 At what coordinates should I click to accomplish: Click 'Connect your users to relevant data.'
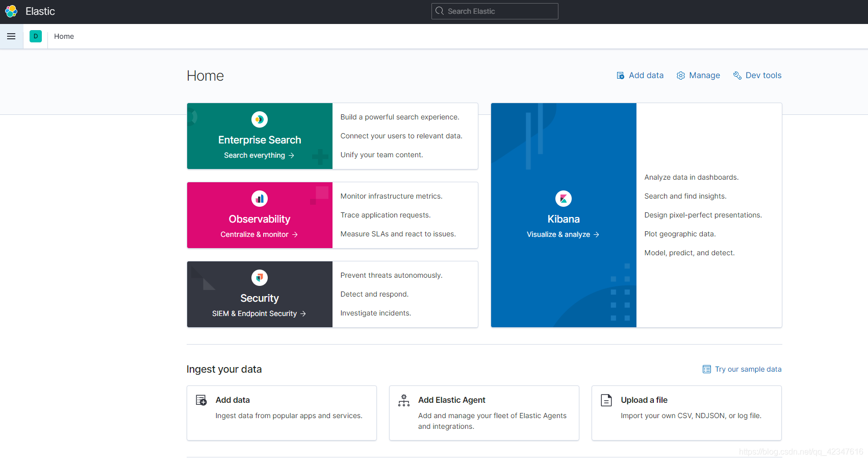[x=401, y=136]
